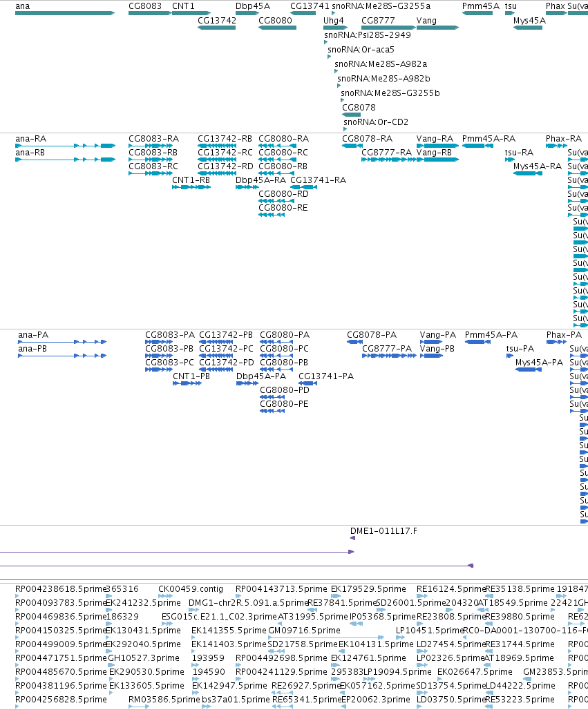Click the Phax-RA transcript
Screen dimensions: 588x710
(556, 146)
